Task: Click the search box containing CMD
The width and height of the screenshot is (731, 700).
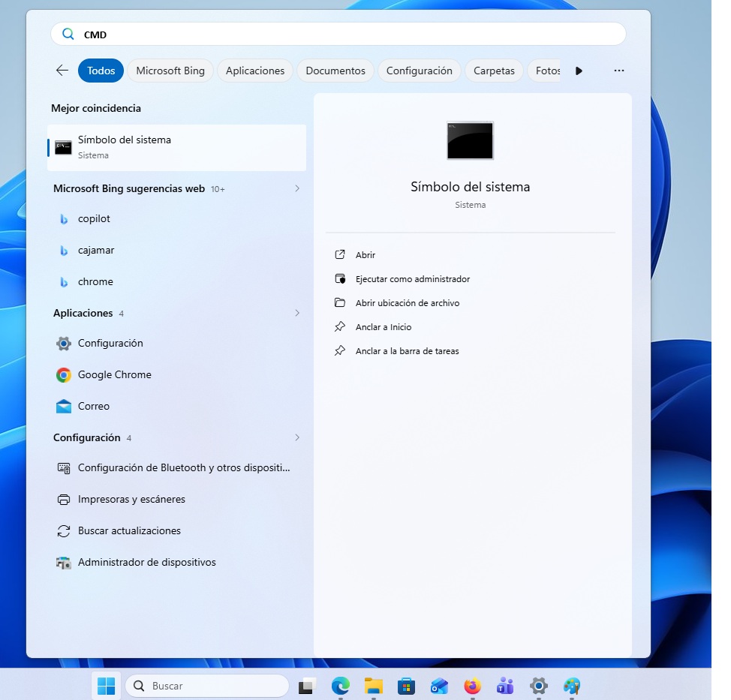Action: [x=338, y=34]
